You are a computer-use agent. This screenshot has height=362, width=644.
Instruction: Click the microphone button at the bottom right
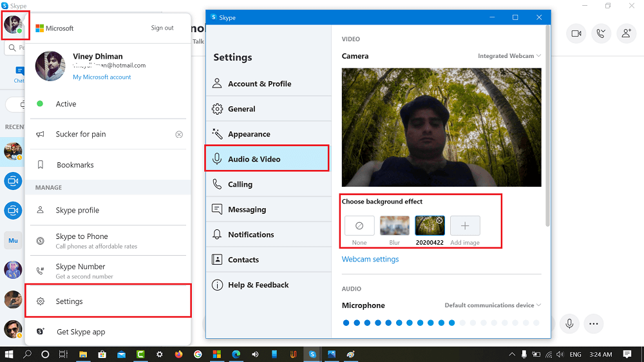569,323
